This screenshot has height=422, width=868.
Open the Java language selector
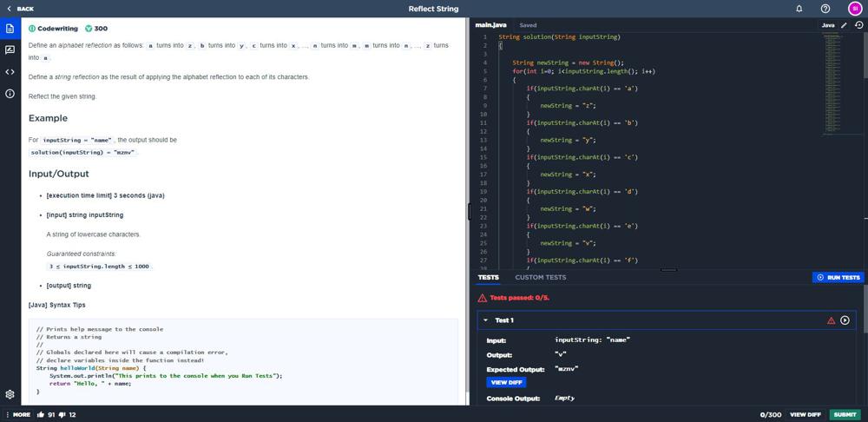tap(828, 25)
